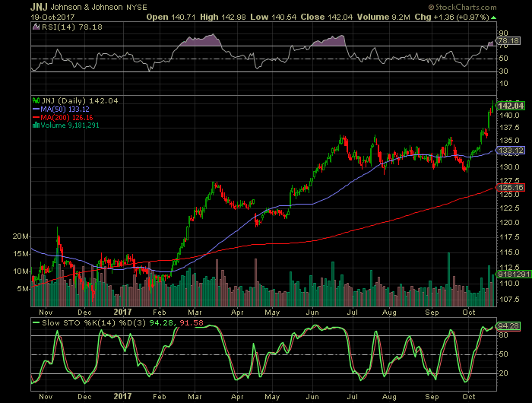Click the 2017 label on price chart time axis
The width and height of the screenshot is (532, 403).
point(122,312)
